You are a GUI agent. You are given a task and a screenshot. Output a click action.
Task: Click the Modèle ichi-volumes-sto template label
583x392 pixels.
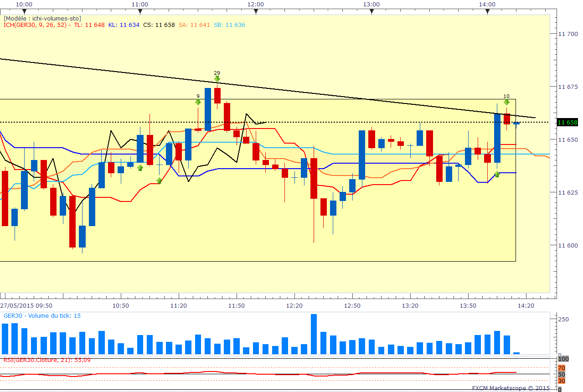[x=42, y=18]
